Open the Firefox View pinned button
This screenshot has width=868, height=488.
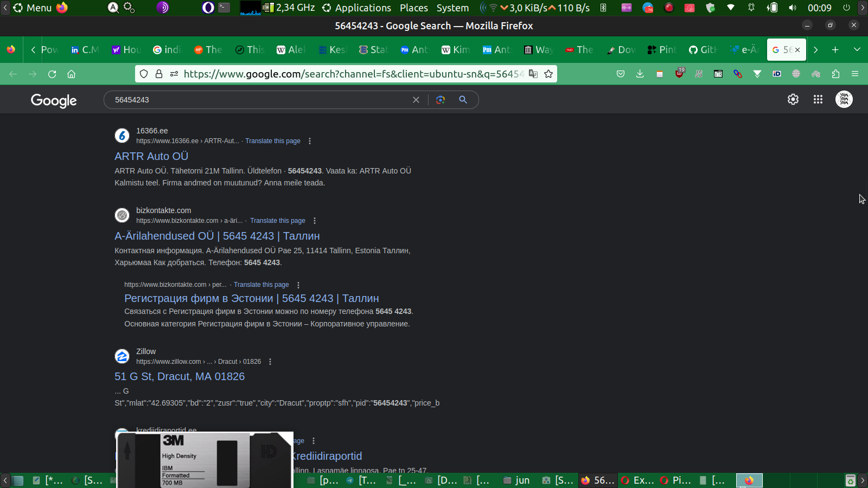point(11,50)
